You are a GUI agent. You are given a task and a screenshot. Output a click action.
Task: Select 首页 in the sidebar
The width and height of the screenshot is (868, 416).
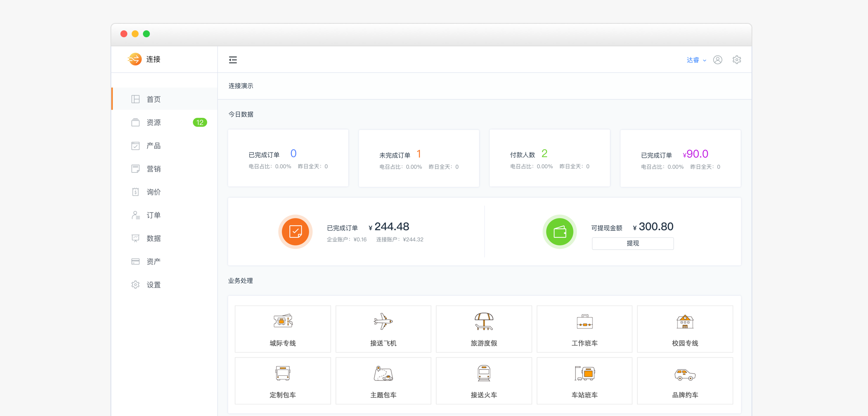tap(153, 99)
